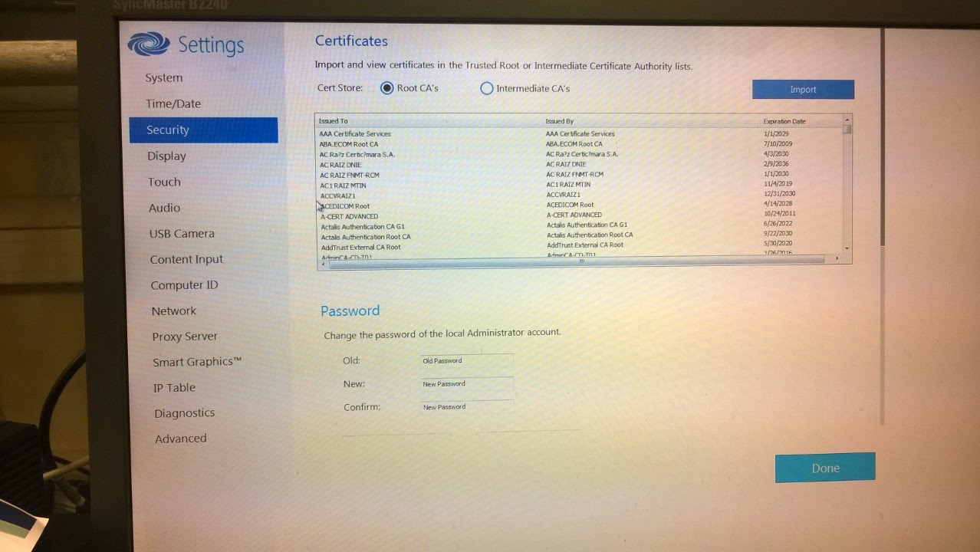Select the A-CERT ADVANCED certificate row
Viewport: 980px width, 552px height.
point(579,216)
